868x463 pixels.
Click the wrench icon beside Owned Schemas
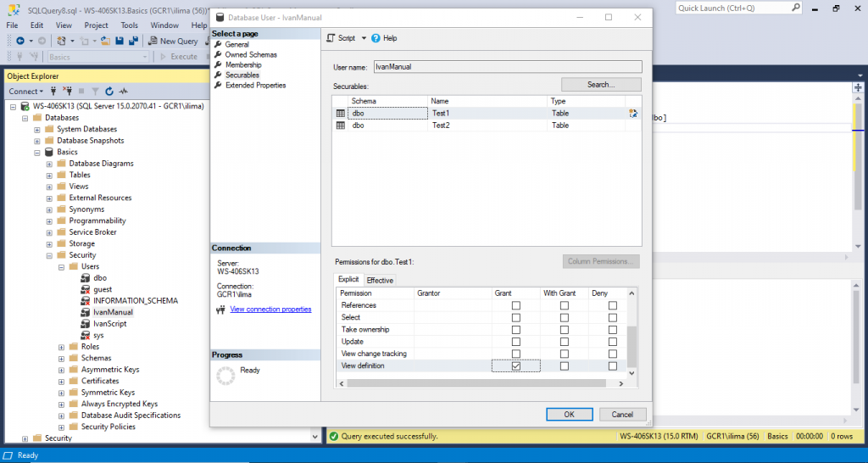(x=218, y=55)
